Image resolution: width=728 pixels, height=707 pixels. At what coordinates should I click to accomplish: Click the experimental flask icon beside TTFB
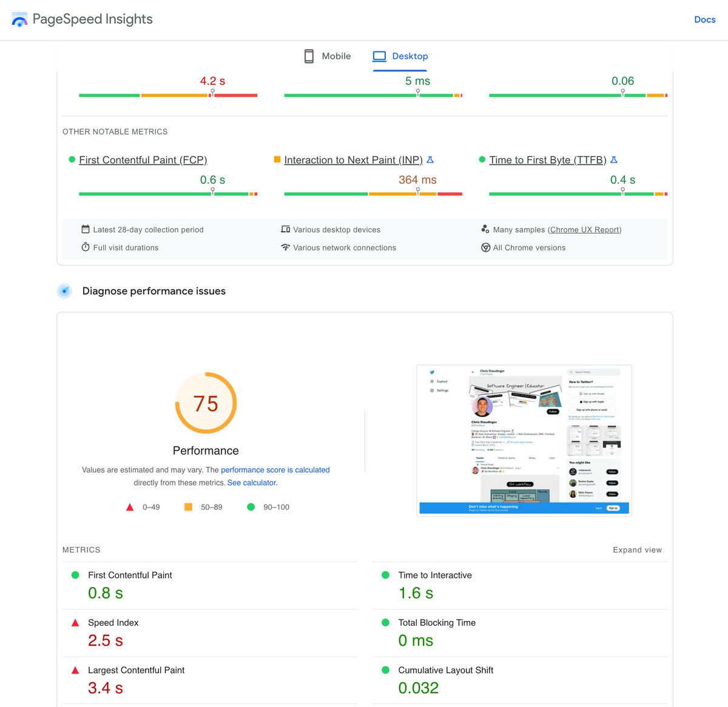click(x=614, y=159)
